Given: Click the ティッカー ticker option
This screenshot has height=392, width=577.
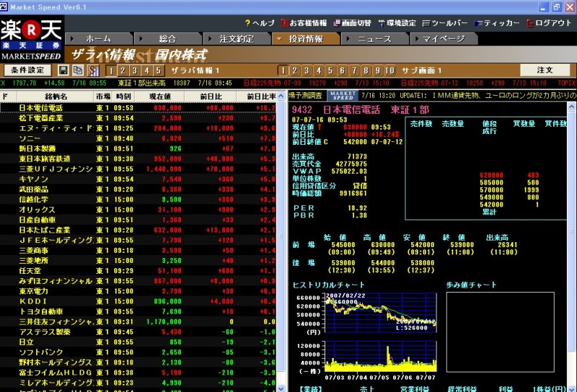Looking at the screenshot, I should pyautogui.click(x=497, y=23).
